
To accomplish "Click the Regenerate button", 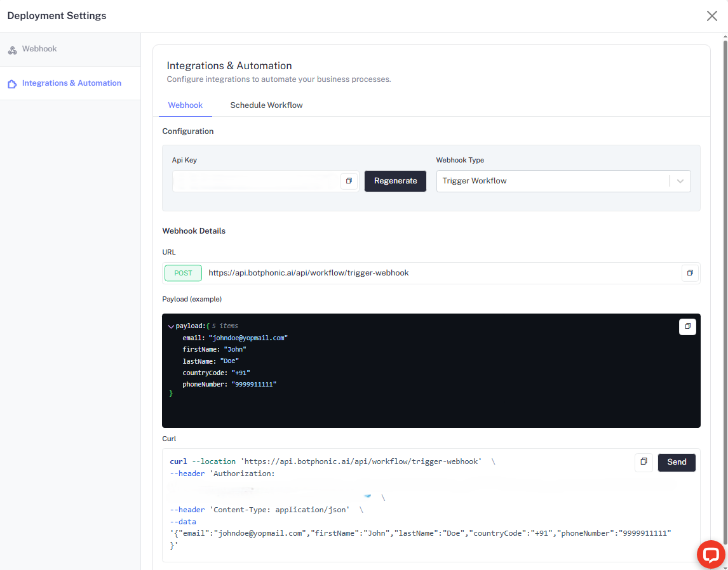I will (395, 181).
